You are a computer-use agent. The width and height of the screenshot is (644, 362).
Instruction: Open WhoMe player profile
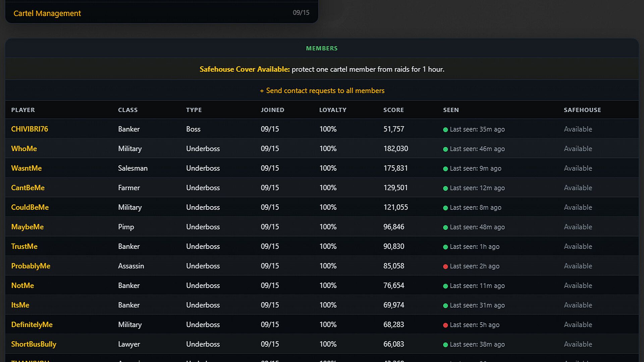[x=24, y=148]
